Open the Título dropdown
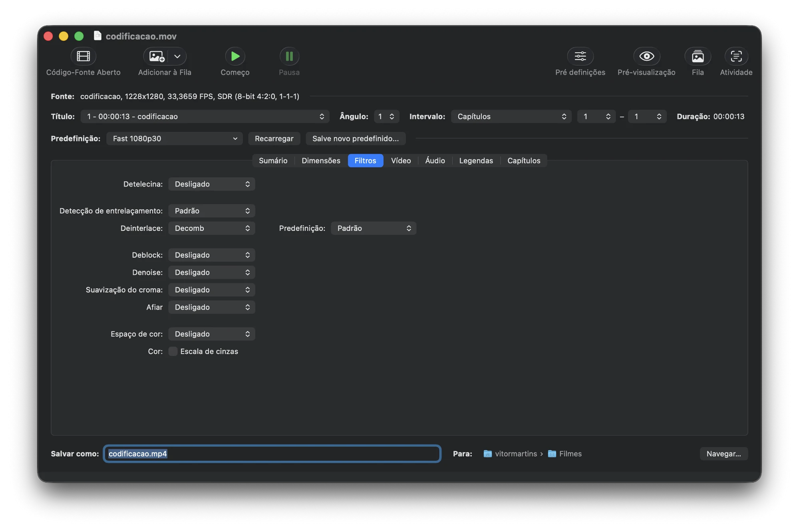The width and height of the screenshot is (799, 532). (205, 117)
